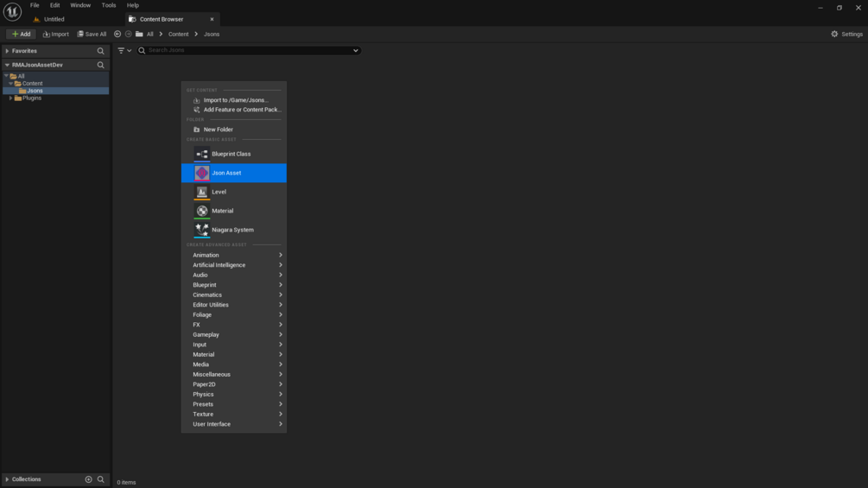Add a new collection with plus icon
868x488 pixels.
[89, 479]
